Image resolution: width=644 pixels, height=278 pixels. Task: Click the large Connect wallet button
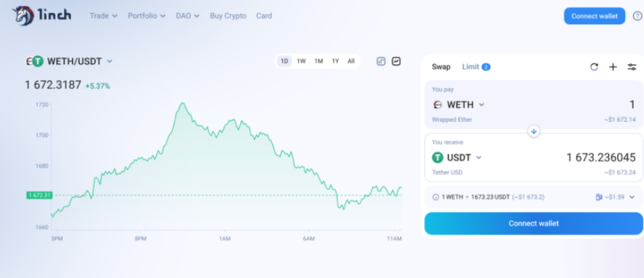tap(534, 223)
